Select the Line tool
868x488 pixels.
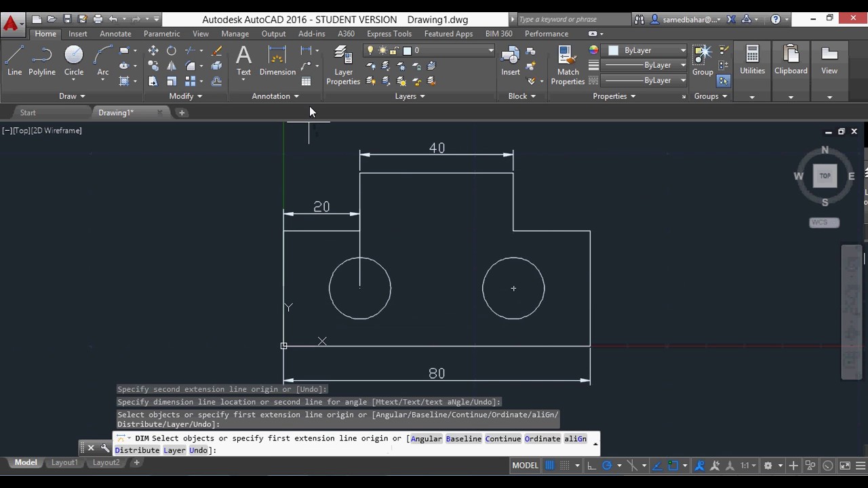click(14, 60)
